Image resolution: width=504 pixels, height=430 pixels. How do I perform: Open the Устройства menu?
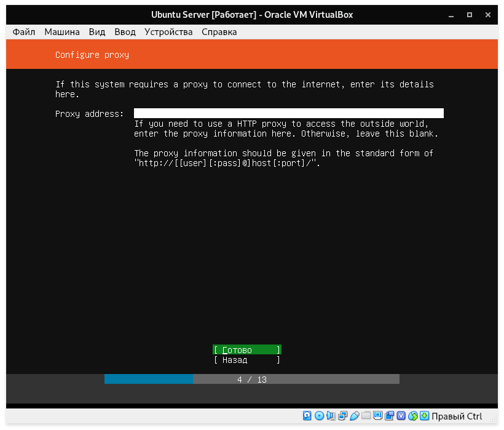tap(168, 32)
